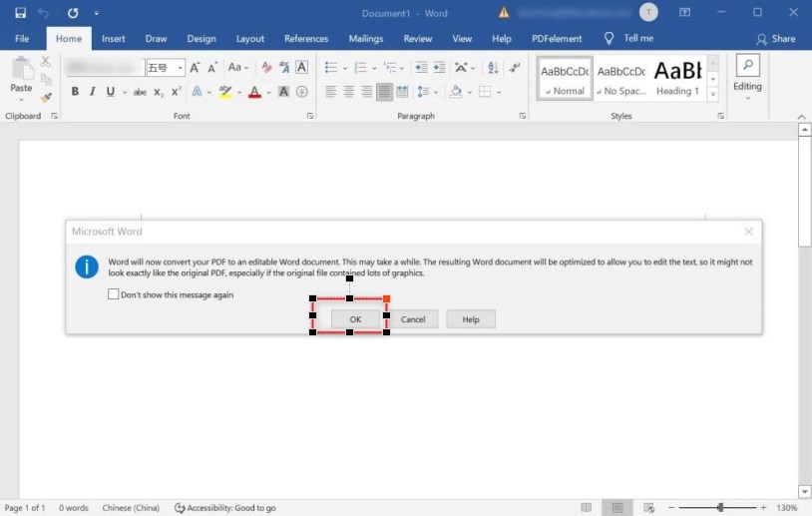The width and height of the screenshot is (812, 516).
Task: Click the Redo repeat arrow icon
Action: click(x=73, y=13)
